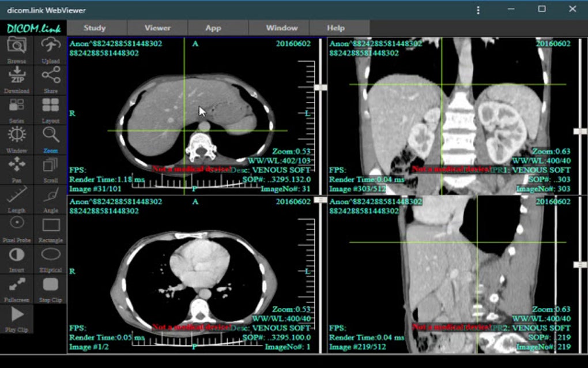This screenshot has width=588, height=368.
Task: Open the Layout selector icon
Action: (50, 106)
